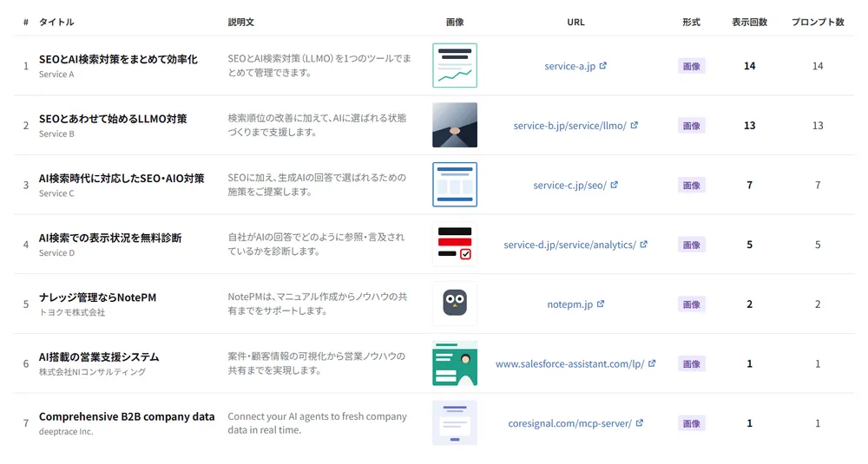Select title AI検索での表示状況を無料診断
The width and height of the screenshot is (868, 464).
[x=110, y=238]
